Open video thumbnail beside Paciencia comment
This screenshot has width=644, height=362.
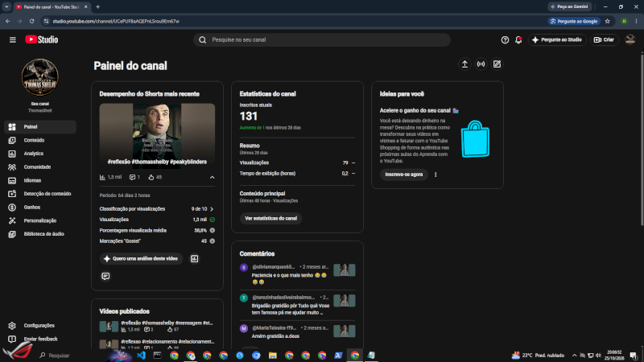coord(345,270)
